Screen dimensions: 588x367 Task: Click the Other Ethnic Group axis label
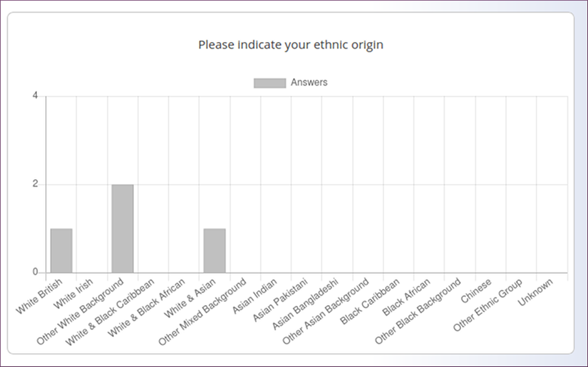click(x=488, y=305)
